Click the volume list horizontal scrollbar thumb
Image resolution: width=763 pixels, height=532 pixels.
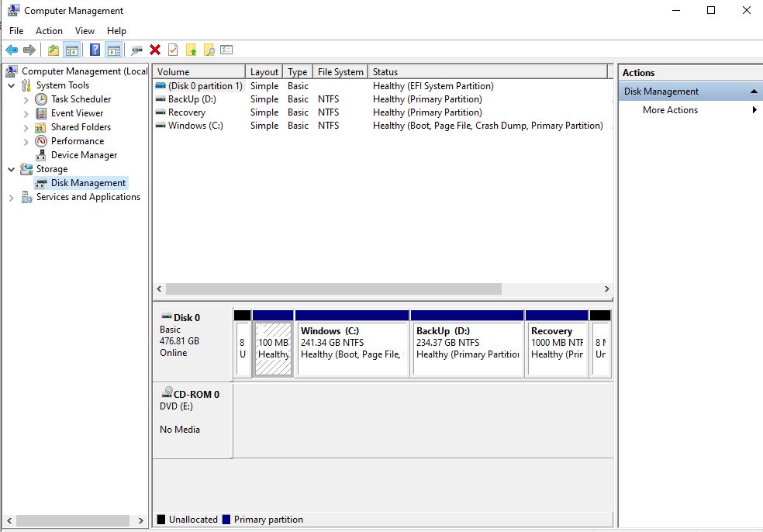coord(333,289)
